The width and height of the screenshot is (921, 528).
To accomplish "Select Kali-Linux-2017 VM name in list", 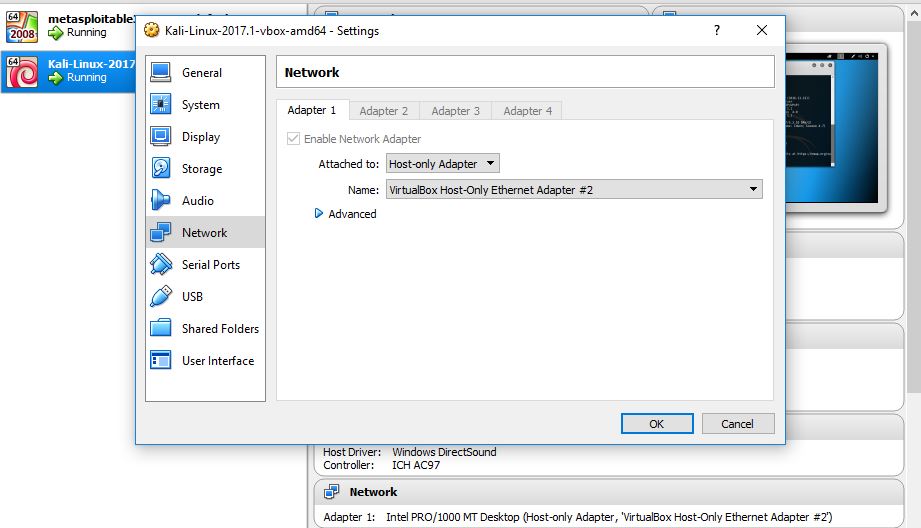I will (x=91, y=63).
